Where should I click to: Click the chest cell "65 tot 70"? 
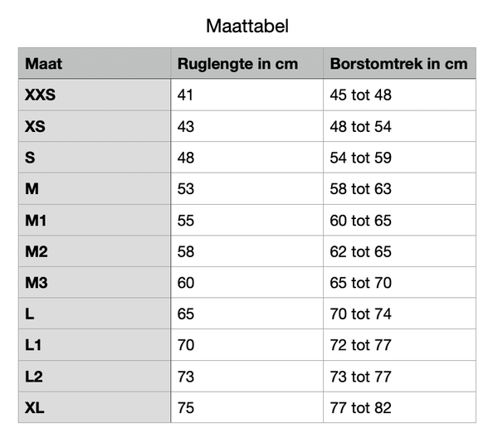coord(360,283)
